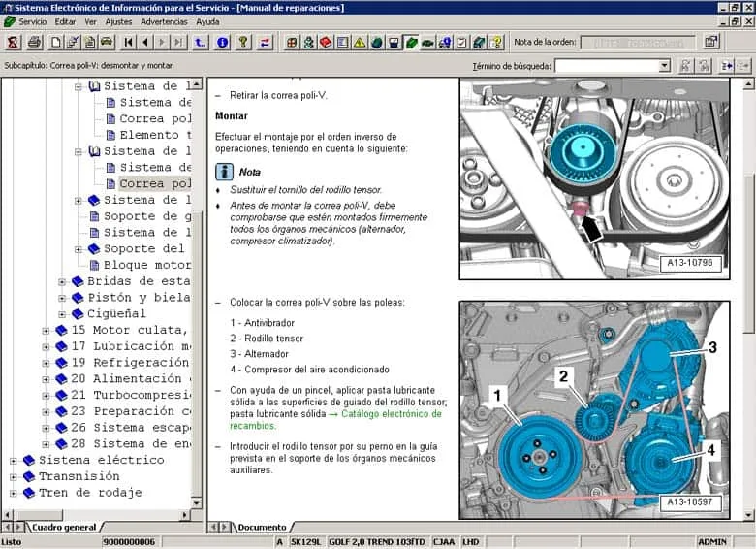The width and height of the screenshot is (756, 549).
Task: Expand the 21 Turbocompresión node
Action: [46, 396]
